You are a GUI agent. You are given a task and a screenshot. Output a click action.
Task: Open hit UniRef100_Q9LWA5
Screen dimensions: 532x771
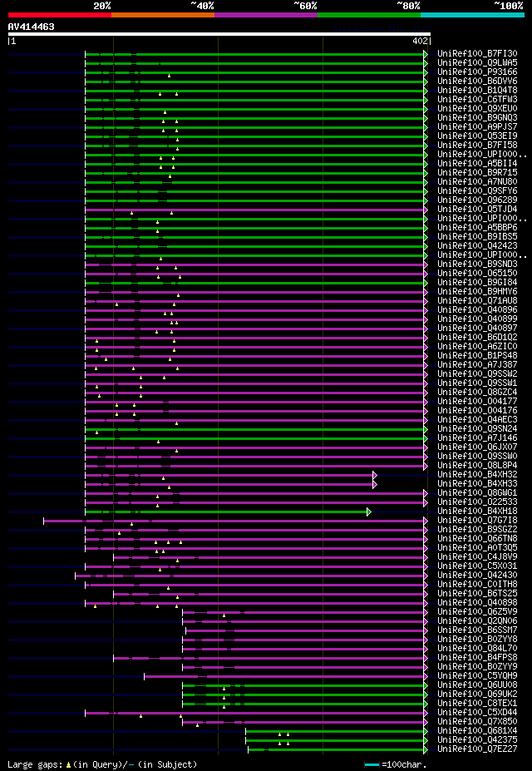[x=477, y=63]
